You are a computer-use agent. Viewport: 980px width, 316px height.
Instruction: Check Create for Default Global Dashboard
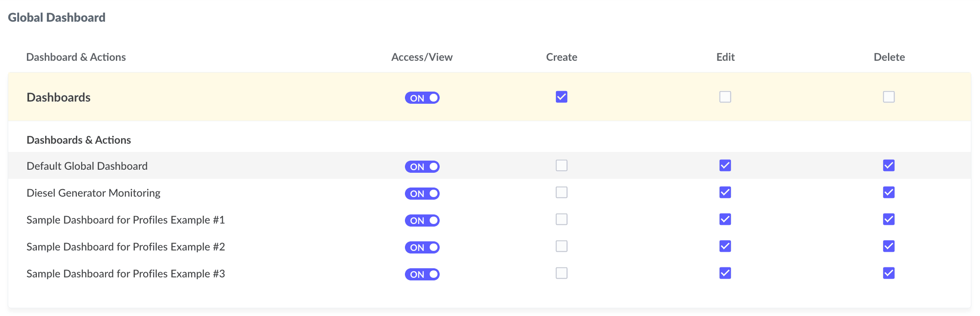[562, 165]
